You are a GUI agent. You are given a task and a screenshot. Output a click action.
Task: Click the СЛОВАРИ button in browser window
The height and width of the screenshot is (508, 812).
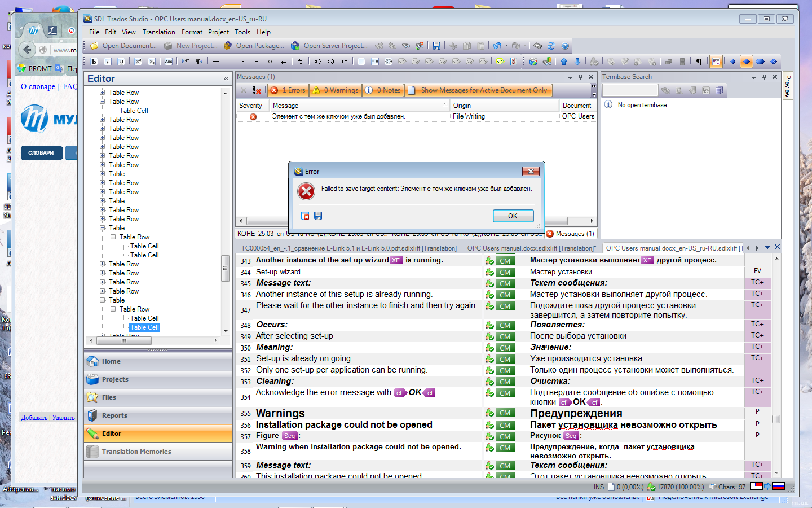[41, 152]
